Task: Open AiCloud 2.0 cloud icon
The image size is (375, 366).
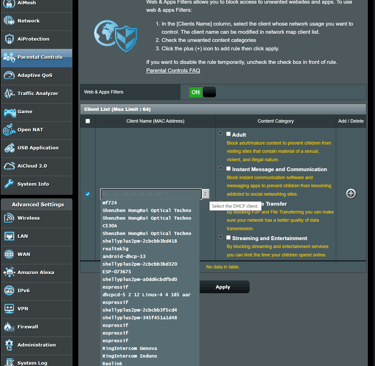Action: click(9, 166)
